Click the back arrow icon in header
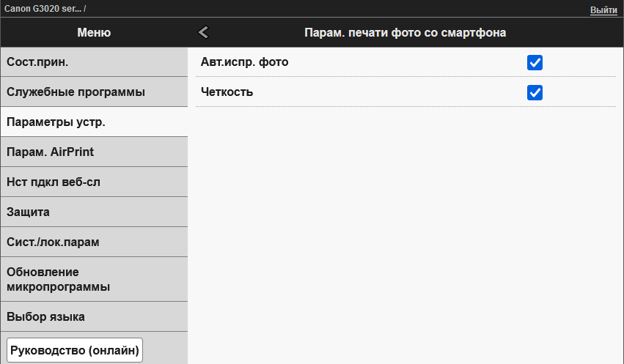This screenshot has height=364, width=624. point(204,32)
